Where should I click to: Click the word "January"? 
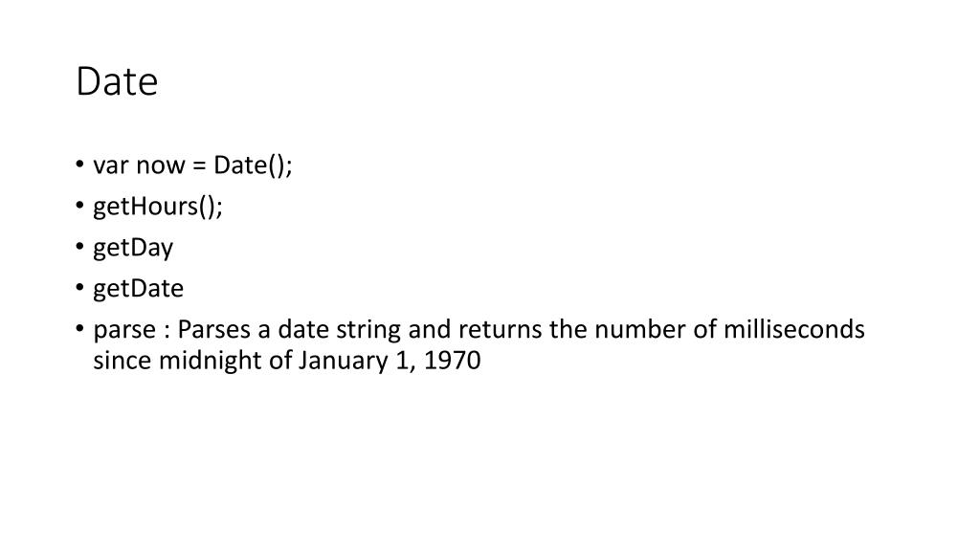coord(344,361)
